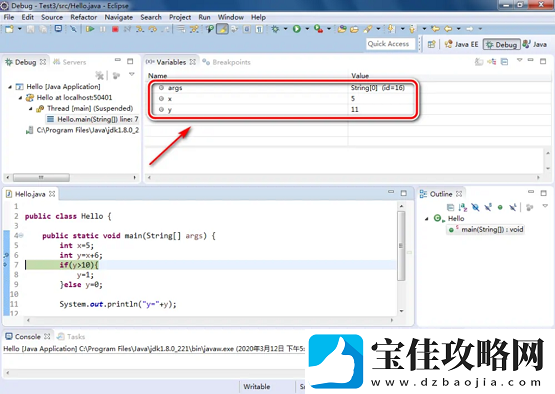Click the Debug bug toolbar icon
The width and height of the screenshot is (555, 394).
(275, 29)
